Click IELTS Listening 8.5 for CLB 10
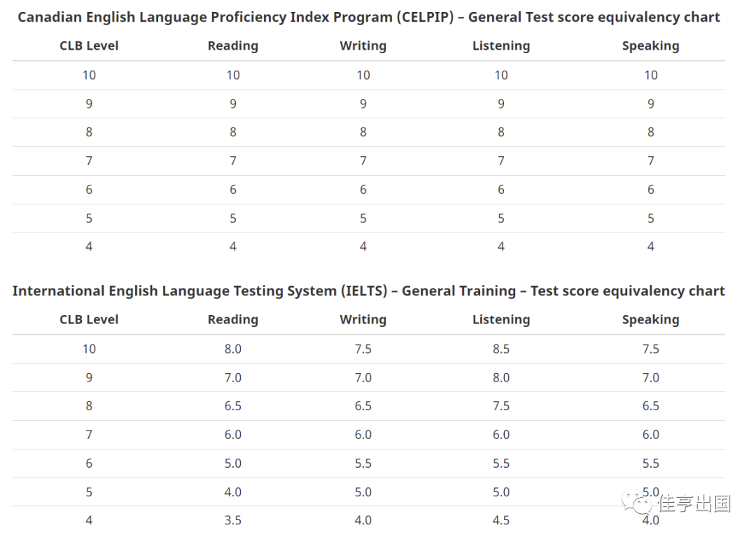 (x=501, y=349)
